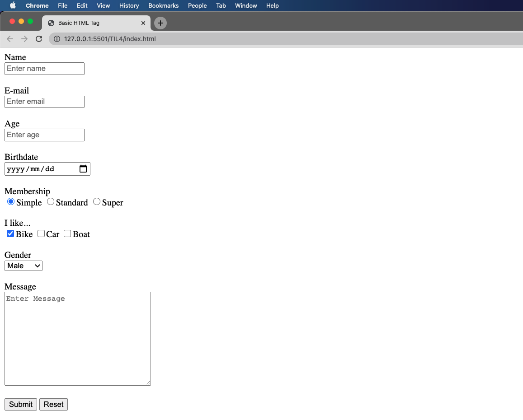Select the Simple membership radio button

(x=11, y=202)
